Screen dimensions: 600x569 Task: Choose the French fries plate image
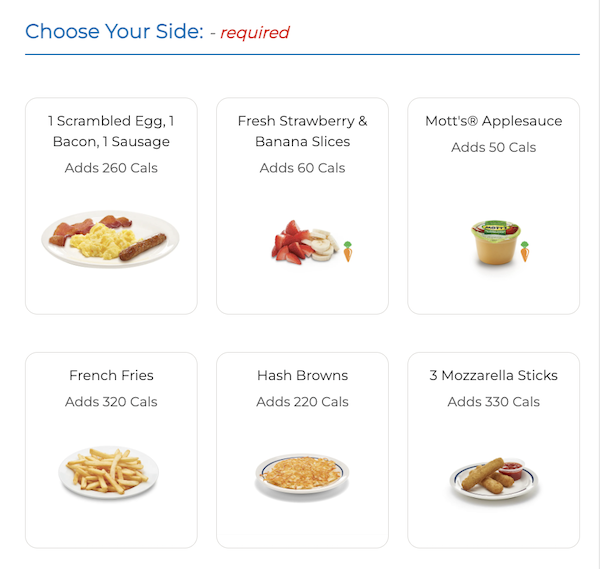click(110, 471)
